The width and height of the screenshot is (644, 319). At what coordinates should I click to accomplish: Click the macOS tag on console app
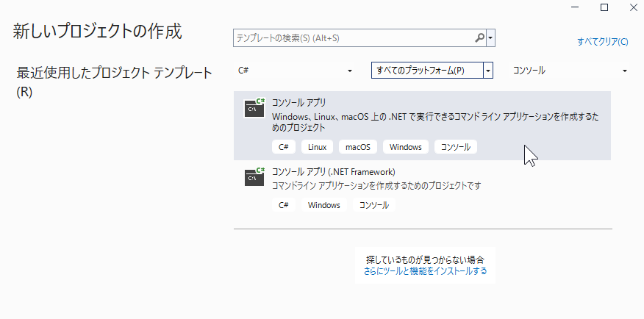click(358, 147)
